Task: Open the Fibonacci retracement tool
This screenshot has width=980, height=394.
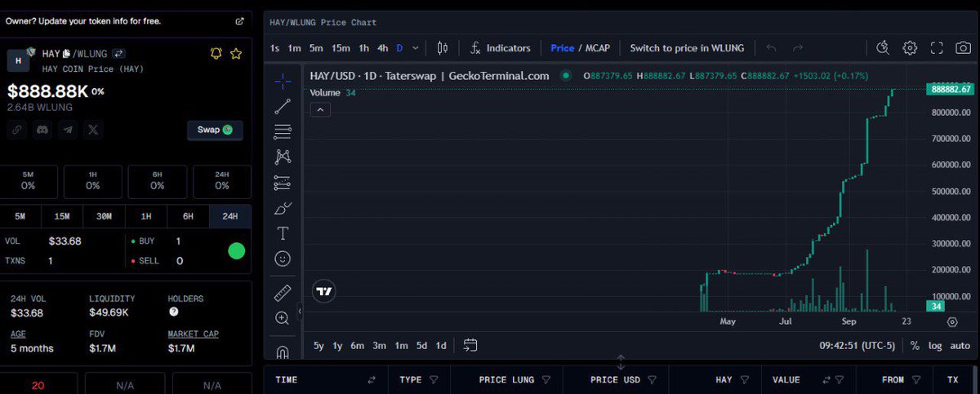Action: click(x=283, y=131)
